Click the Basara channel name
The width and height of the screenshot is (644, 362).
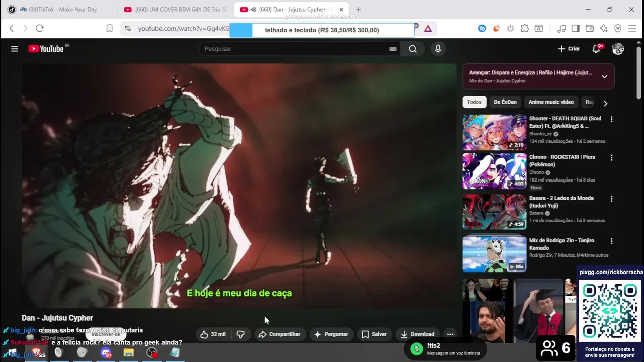tap(536, 213)
